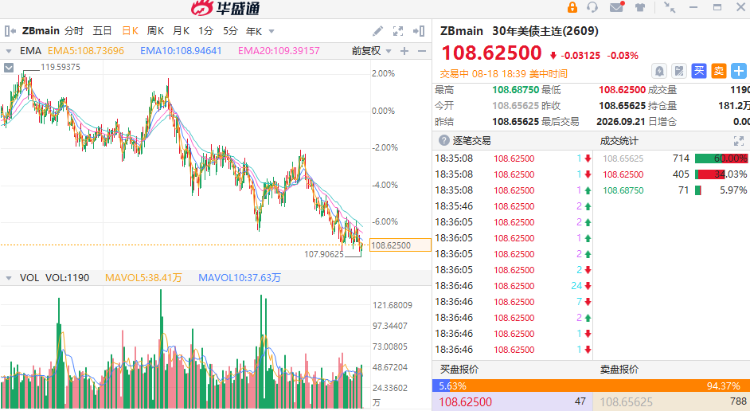Click the orange lock icon
The height and width of the screenshot is (411, 750).
[572, 7]
